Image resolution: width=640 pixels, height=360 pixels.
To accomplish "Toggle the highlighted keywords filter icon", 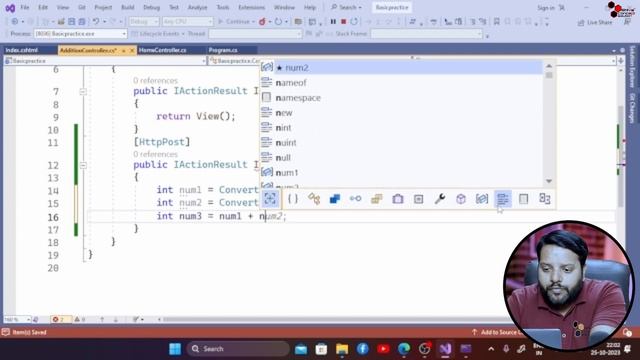I will [503, 199].
